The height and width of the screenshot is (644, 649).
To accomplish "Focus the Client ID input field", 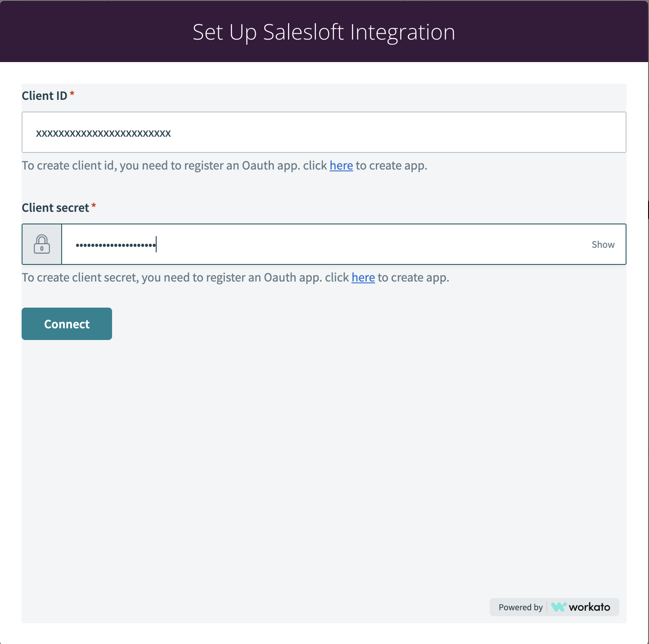I will tap(324, 132).
